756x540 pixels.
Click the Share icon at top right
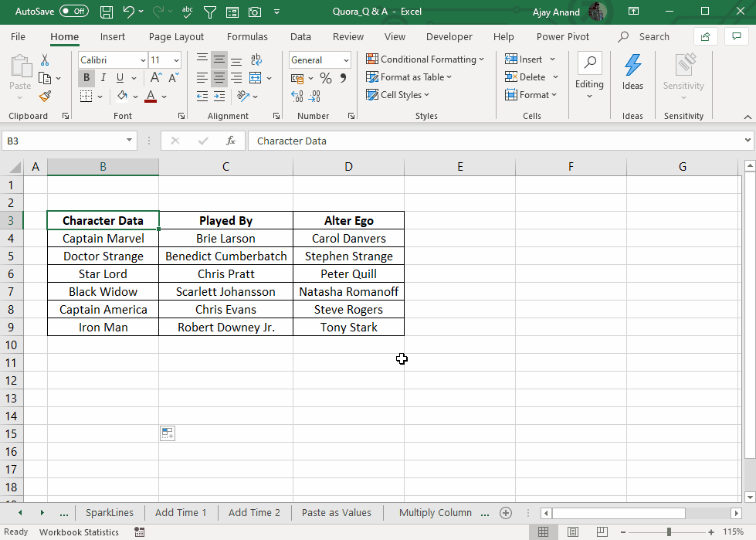pos(705,36)
